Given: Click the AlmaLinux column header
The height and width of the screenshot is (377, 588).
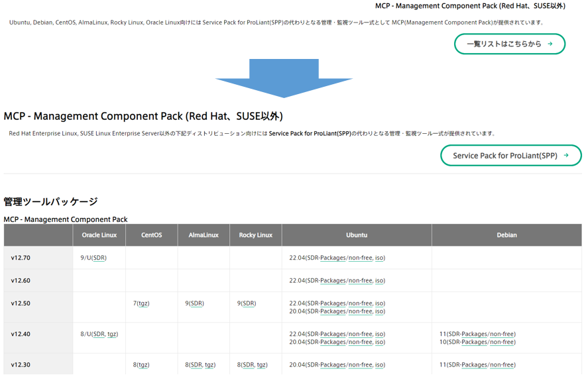Looking at the screenshot, I should (204, 235).
